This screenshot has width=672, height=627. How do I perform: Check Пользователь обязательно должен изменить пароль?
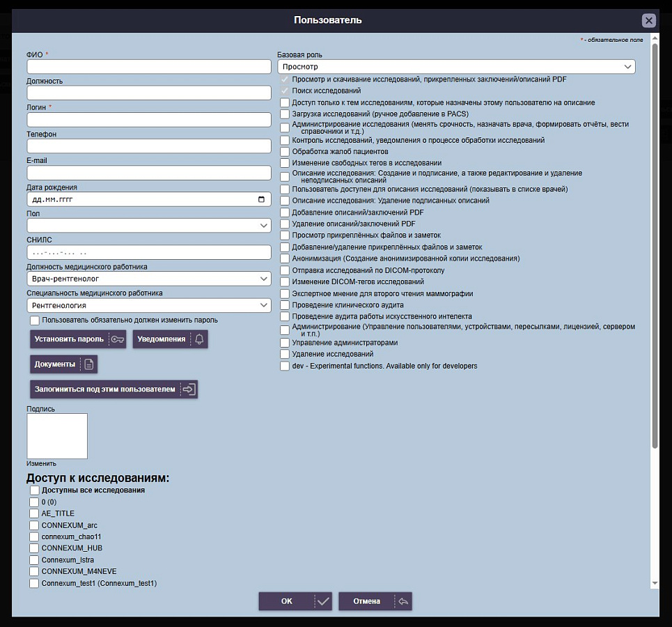click(34, 320)
